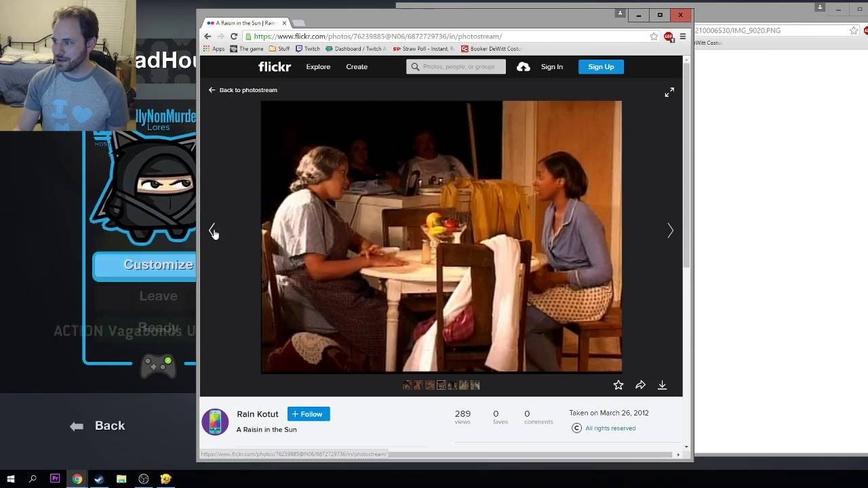Download the photo with the download icon
The image size is (868, 488).
coord(662,385)
